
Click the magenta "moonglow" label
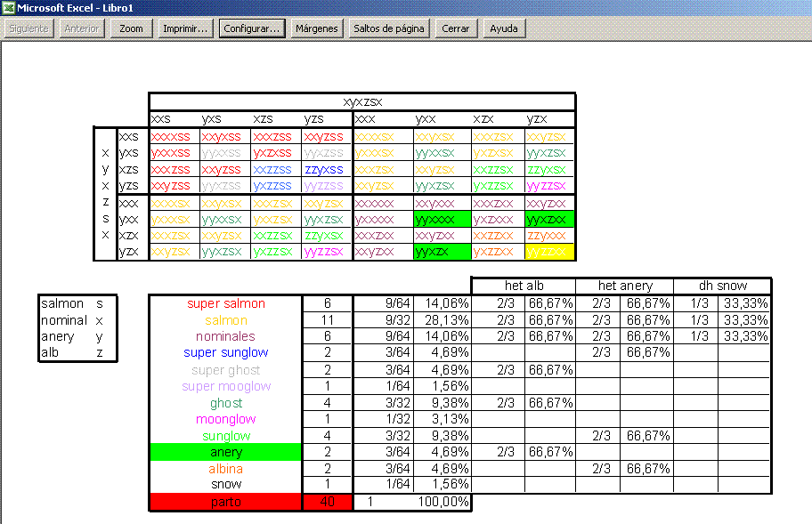point(225,419)
